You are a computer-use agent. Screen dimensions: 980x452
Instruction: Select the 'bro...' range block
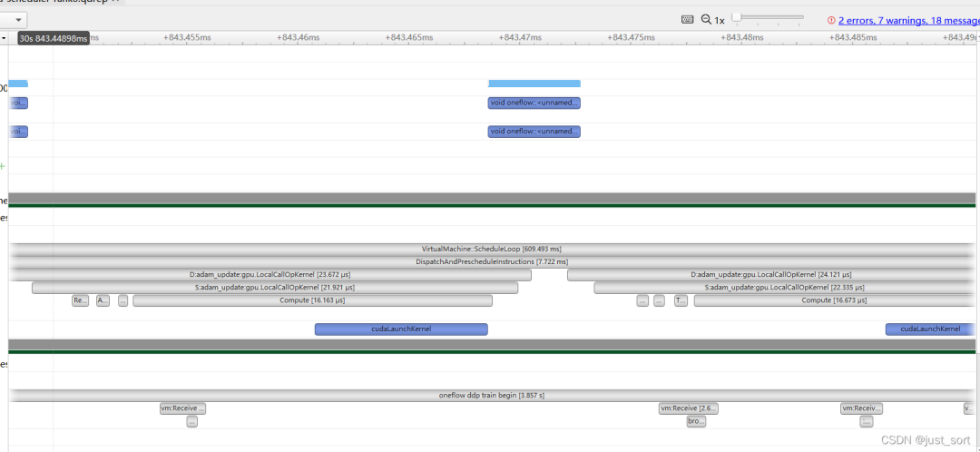tap(696, 421)
